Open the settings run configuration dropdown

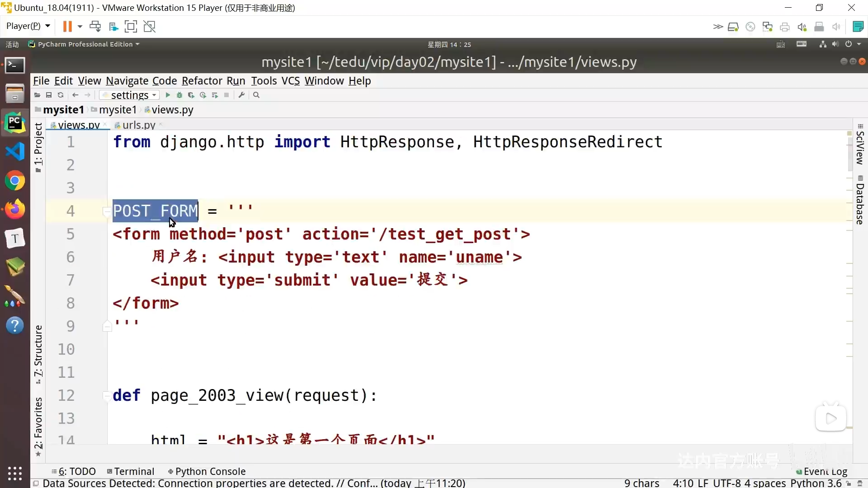click(130, 95)
